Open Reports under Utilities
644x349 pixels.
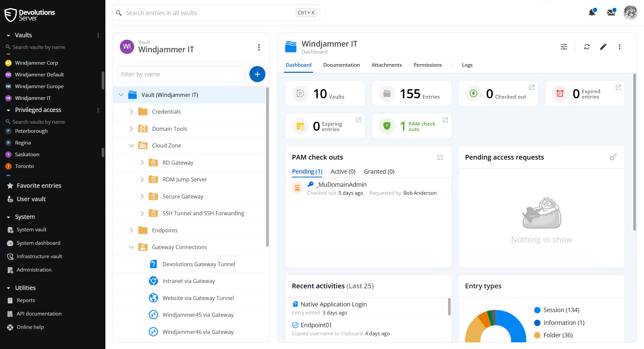click(26, 300)
